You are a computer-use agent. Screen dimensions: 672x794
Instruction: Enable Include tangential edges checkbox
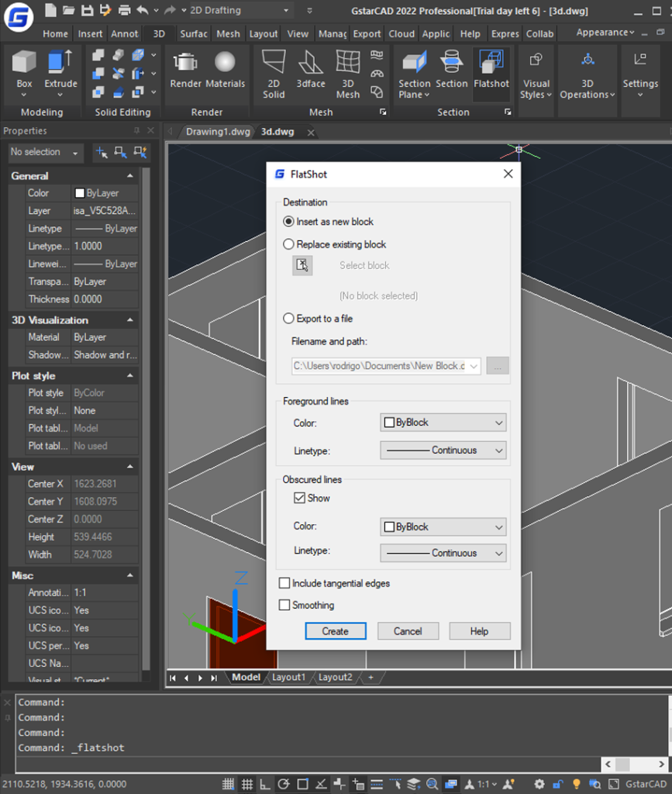coord(284,583)
